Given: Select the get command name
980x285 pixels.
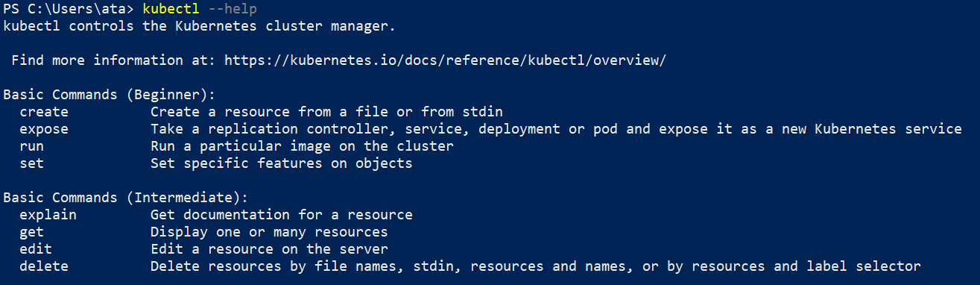Looking at the screenshot, I should pyautogui.click(x=32, y=232).
